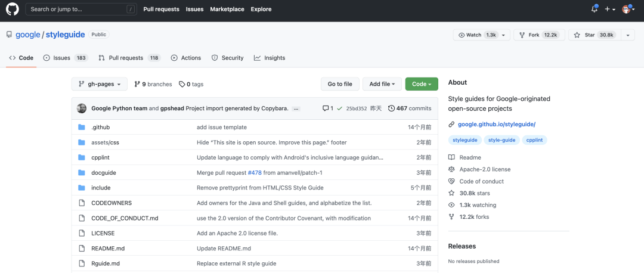Screen dimensions: 644x273
Task: Open Marketplace in top navigation
Action: [x=227, y=9]
